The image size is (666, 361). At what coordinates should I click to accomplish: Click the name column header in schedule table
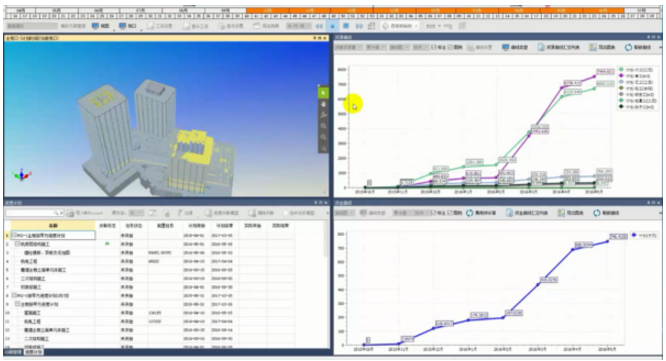coord(53,226)
